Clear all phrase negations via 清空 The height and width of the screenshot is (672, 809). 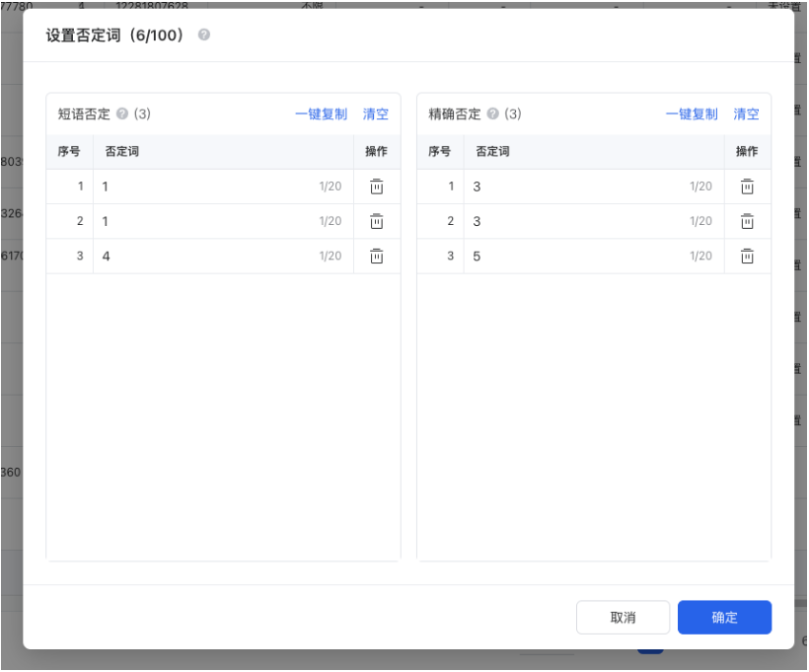(x=376, y=113)
